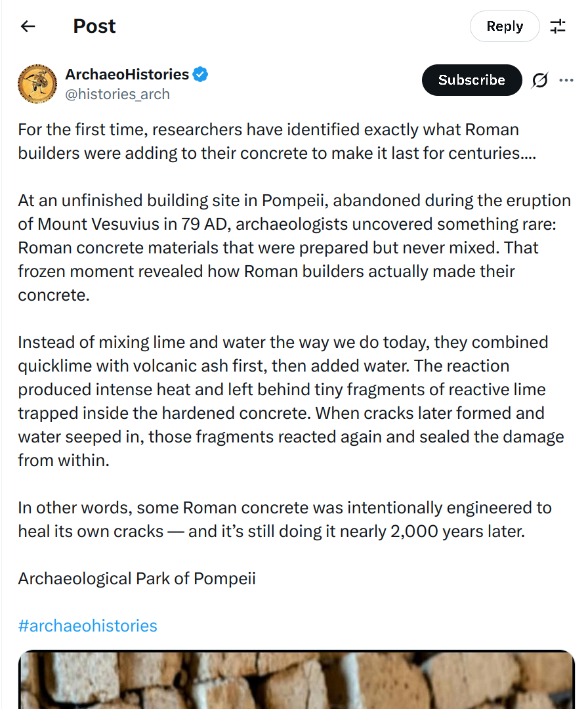Click the paragraph starting 'In other words'
The width and height of the screenshot is (588, 709).
click(x=285, y=519)
